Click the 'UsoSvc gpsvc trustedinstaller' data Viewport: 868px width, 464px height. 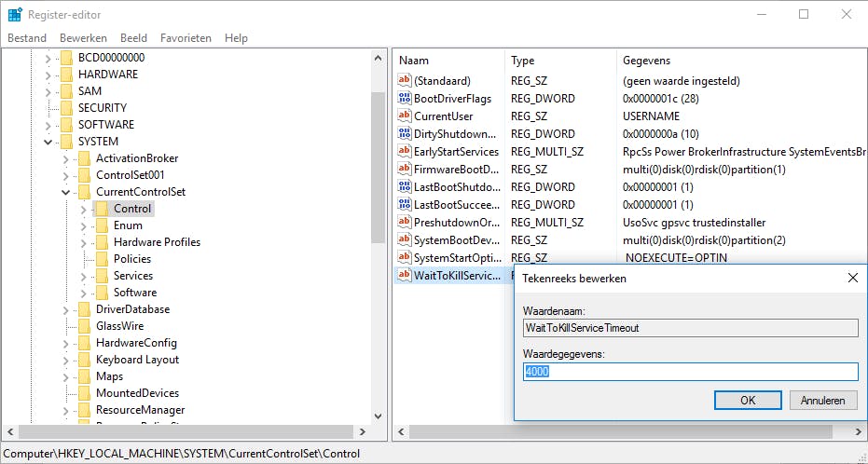[695, 223]
